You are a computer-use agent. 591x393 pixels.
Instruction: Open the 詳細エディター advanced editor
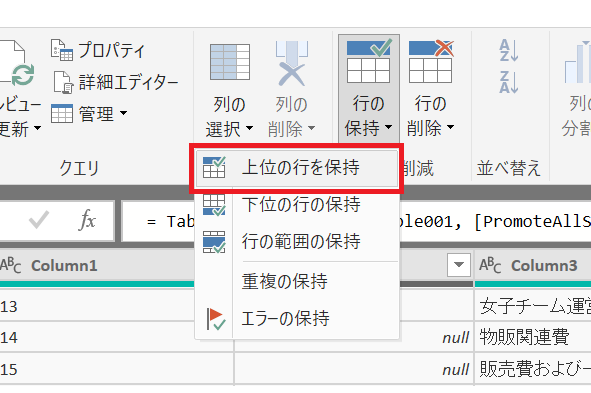click(x=115, y=82)
